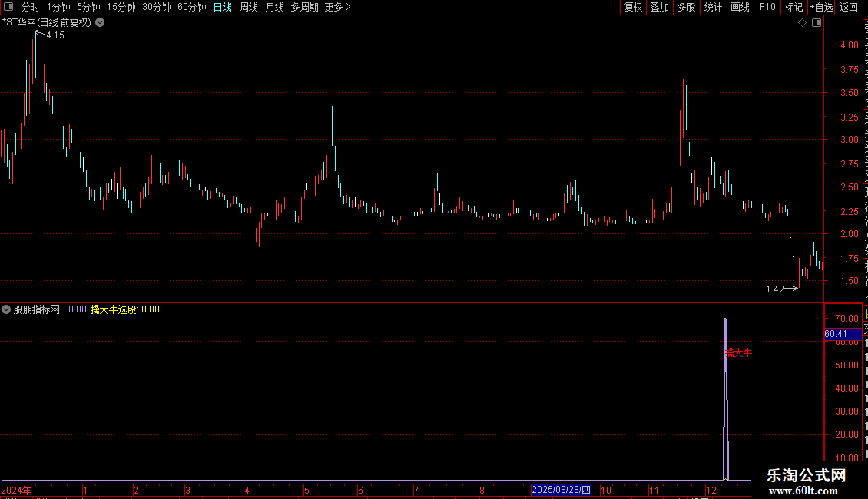Image resolution: width=868 pixels, height=499 pixels.
Task: Click month 5 on the time axis
Action: 306,490
